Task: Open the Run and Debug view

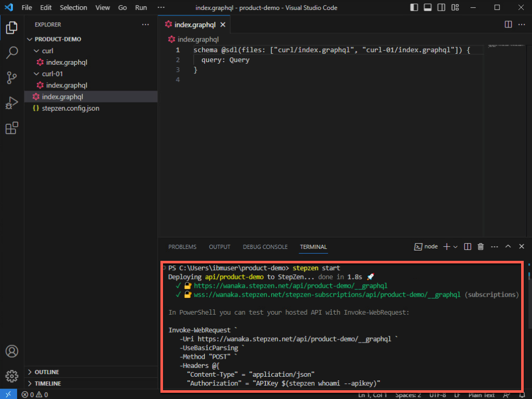Action: coord(12,103)
